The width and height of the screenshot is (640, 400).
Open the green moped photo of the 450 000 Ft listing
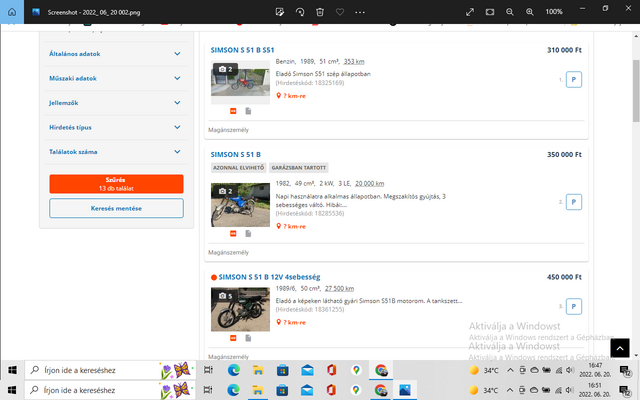pos(240,309)
